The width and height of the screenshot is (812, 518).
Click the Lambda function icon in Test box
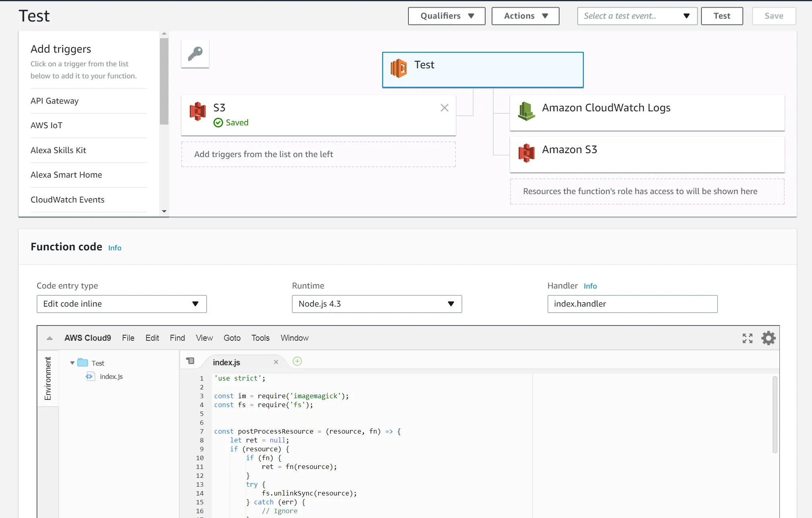(398, 68)
